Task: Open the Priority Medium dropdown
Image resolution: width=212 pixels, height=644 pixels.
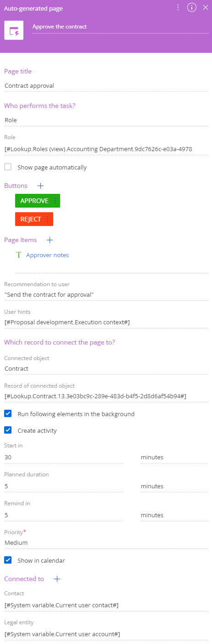Action: coord(106,542)
